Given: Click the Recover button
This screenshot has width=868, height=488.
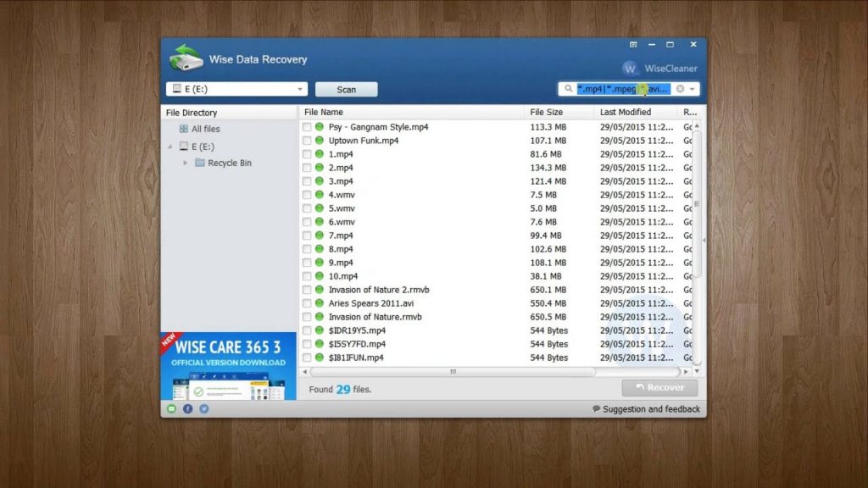Looking at the screenshot, I should click(x=659, y=388).
